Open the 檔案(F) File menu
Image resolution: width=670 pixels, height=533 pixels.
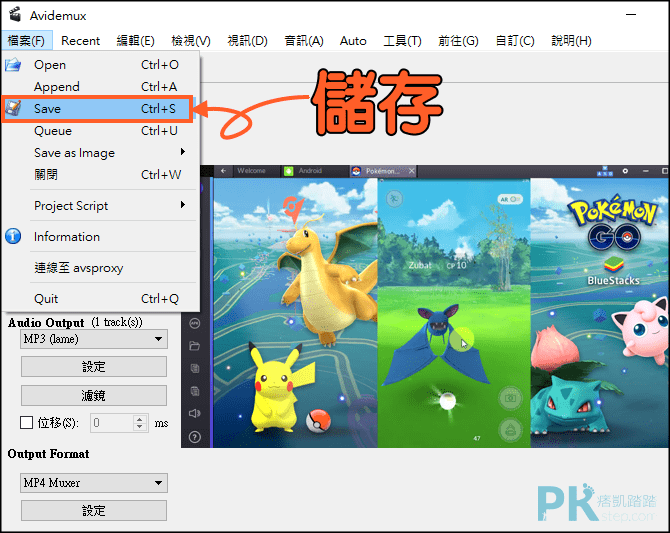[x=26, y=41]
